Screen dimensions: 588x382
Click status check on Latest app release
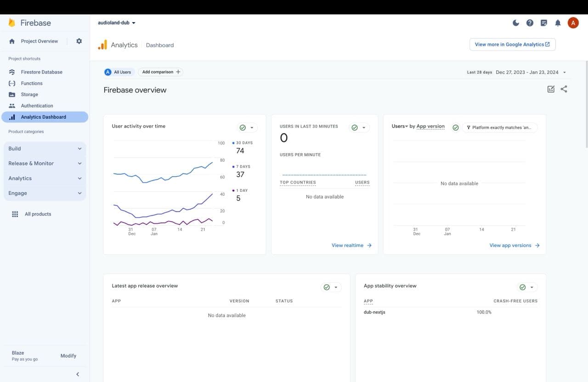pyautogui.click(x=327, y=287)
